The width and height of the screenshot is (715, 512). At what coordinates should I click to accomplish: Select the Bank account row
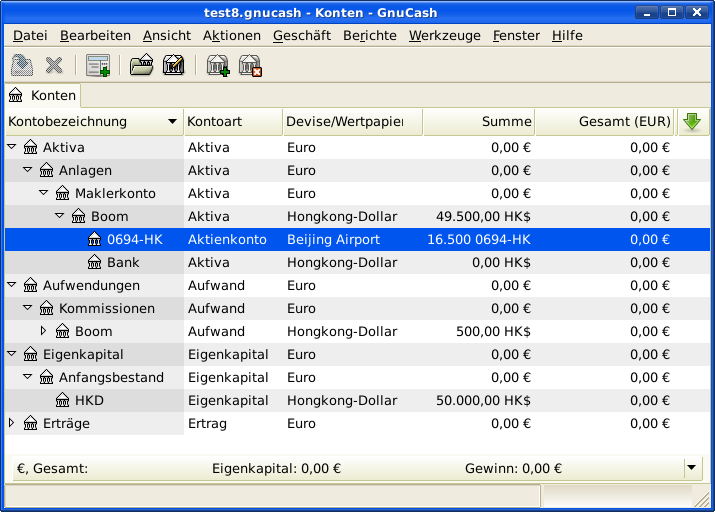point(123,262)
